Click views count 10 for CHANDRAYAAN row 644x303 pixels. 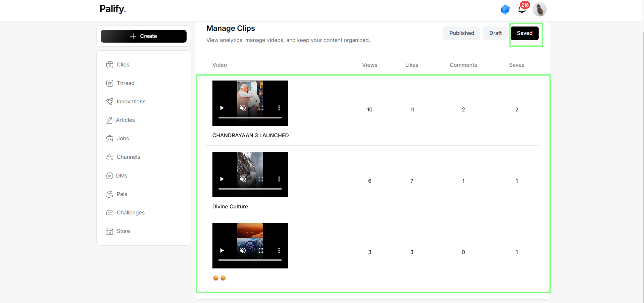369,110
